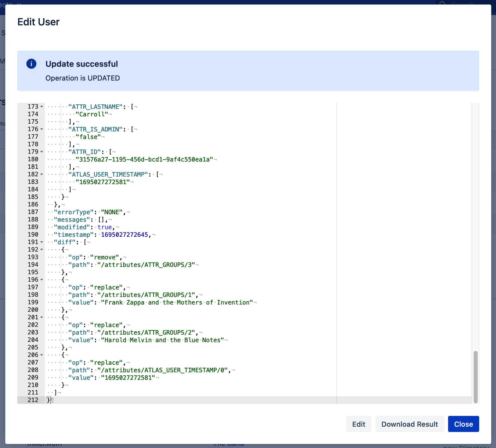This screenshot has width=496, height=448.
Task: Fold the ATTR_ID block at line 179
Action: click(42, 152)
